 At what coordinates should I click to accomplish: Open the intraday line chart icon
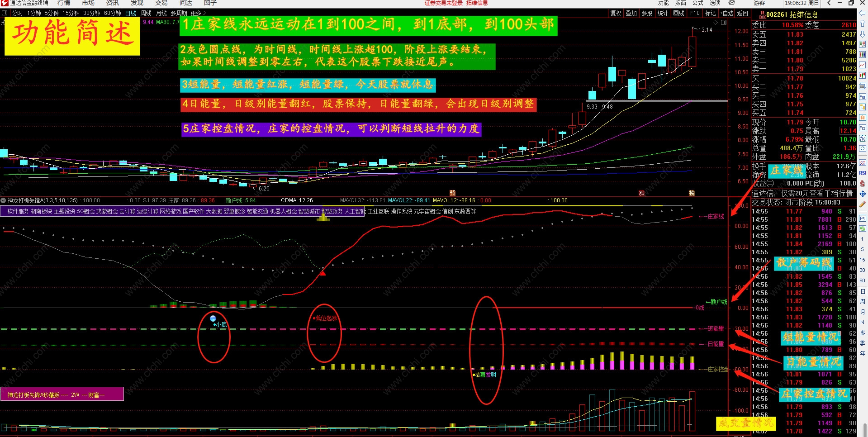(863, 65)
